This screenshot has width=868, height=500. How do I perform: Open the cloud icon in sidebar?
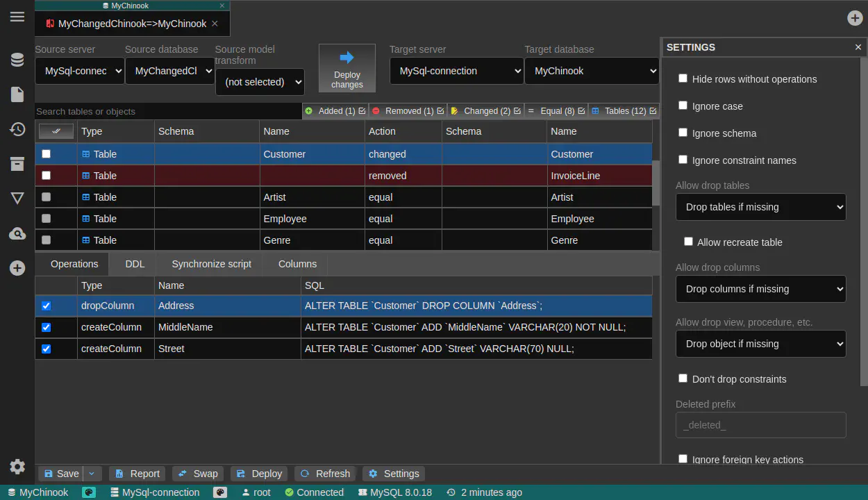click(17, 233)
